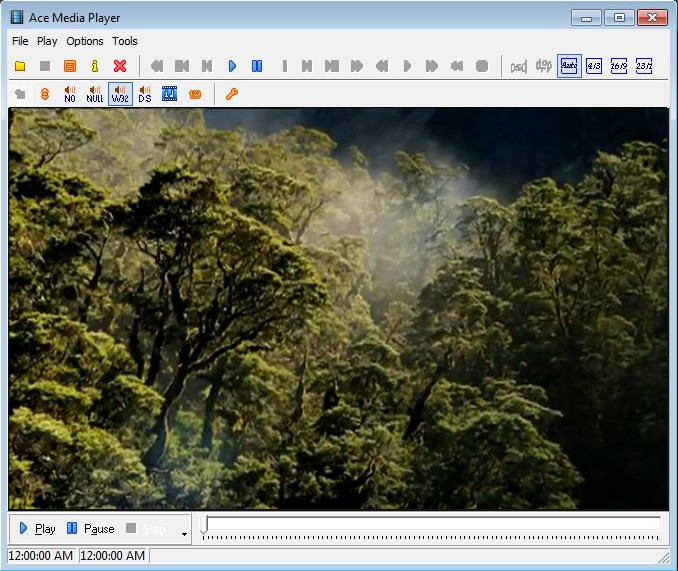The width and height of the screenshot is (678, 571).
Task: Open the File menu
Action: click(x=20, y=41)
